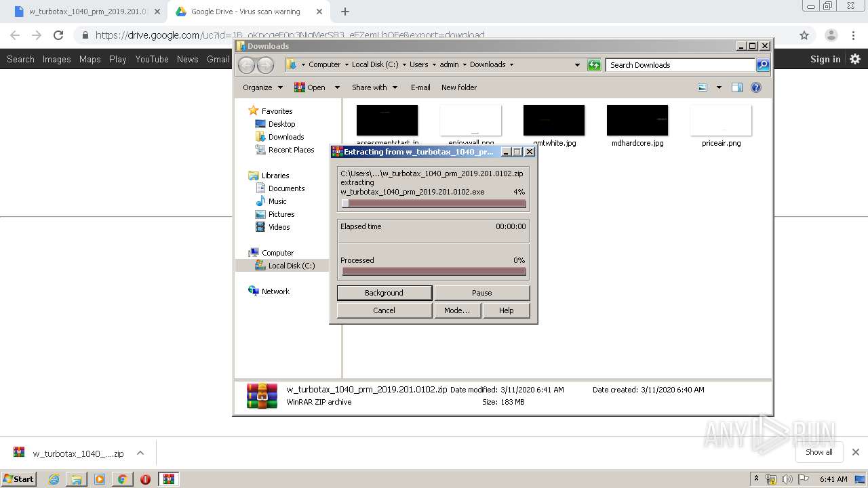Open the Mode... options
This screenshot has width=868, height=488.
(x=457, y=310)
